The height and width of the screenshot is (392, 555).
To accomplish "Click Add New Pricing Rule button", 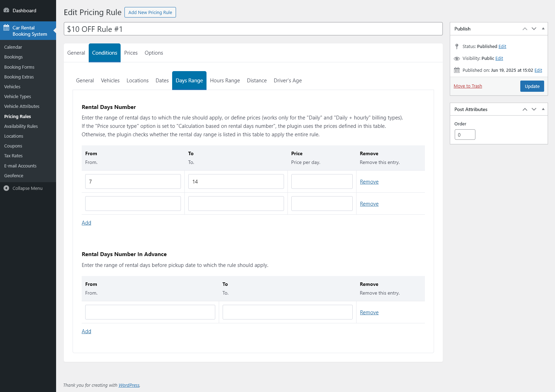I will [x=150, y=12].
